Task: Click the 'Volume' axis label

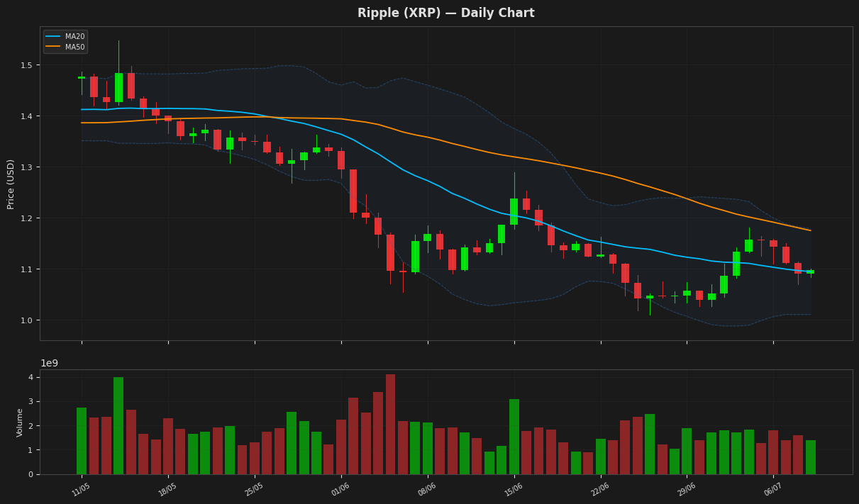Action: click(x=20, y=422)
